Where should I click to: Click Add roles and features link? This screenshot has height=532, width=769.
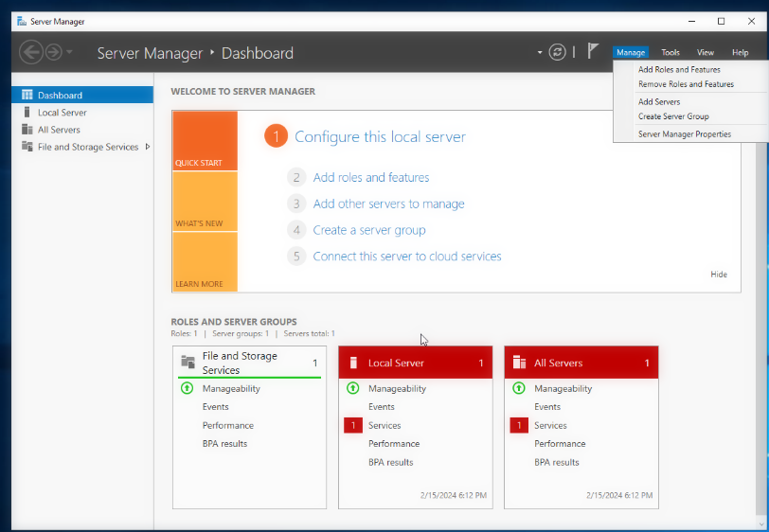point(371,178)
